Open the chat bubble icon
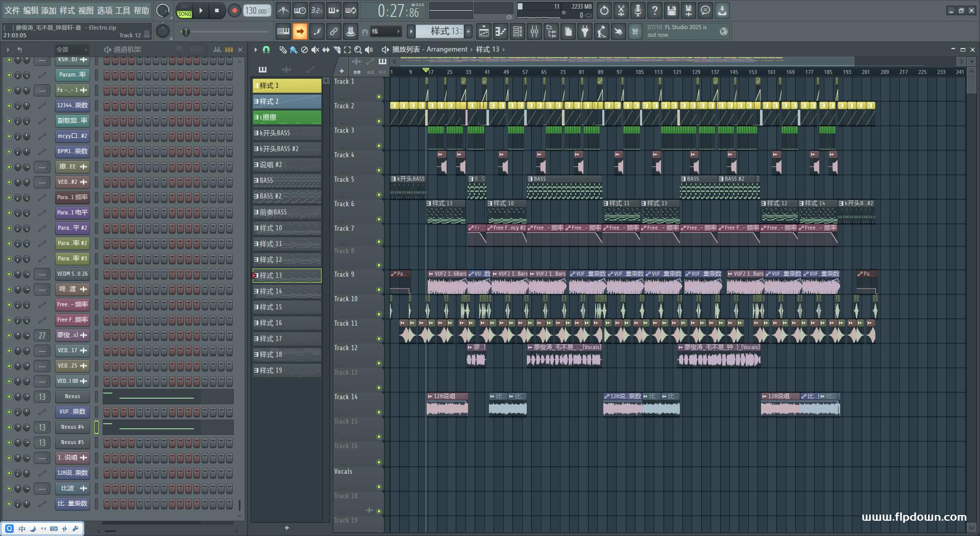980x536 pixels. [705, 10]
